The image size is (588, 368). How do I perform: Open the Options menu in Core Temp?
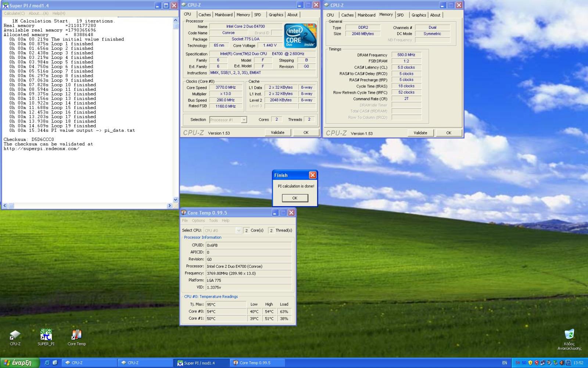coord(198,220)
